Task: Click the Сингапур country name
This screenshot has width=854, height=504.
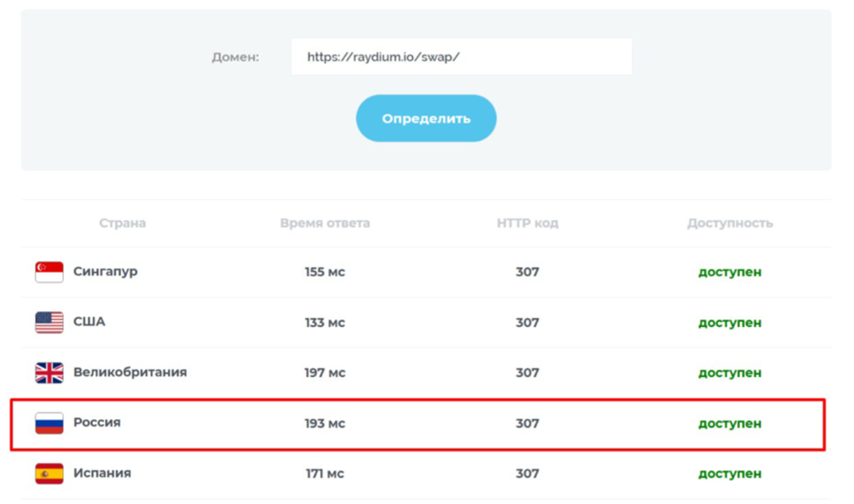Action: (106, 271)
